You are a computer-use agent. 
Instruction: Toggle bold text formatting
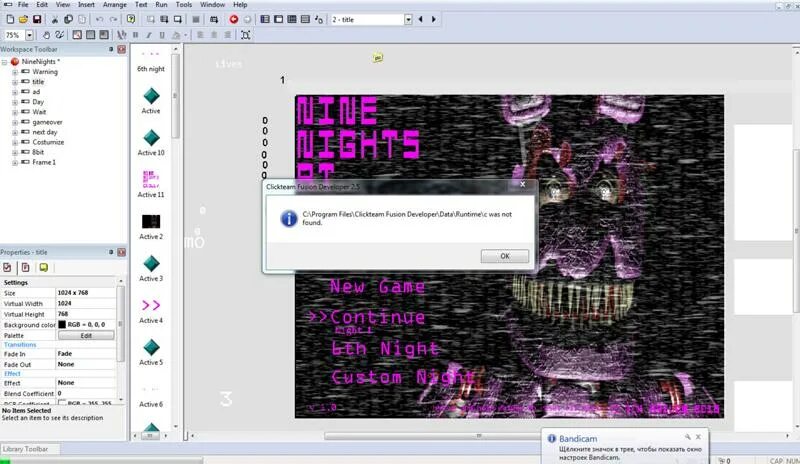click(136, 35)
